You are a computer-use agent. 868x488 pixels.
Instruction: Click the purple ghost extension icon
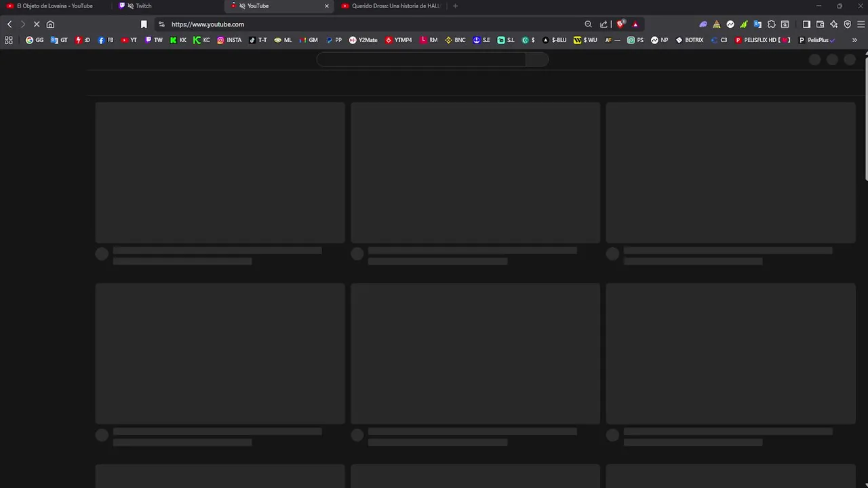click(703, 24)
